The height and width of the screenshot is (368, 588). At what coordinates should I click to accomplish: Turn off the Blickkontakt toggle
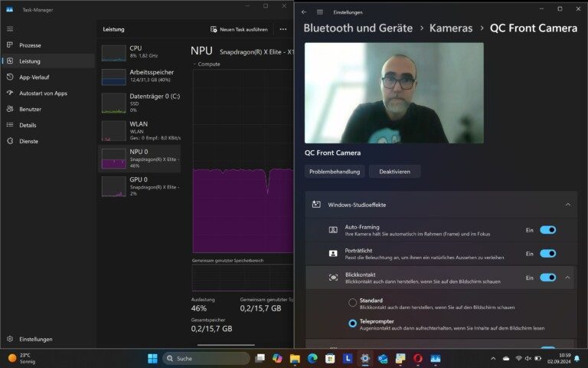pos(548,278)
